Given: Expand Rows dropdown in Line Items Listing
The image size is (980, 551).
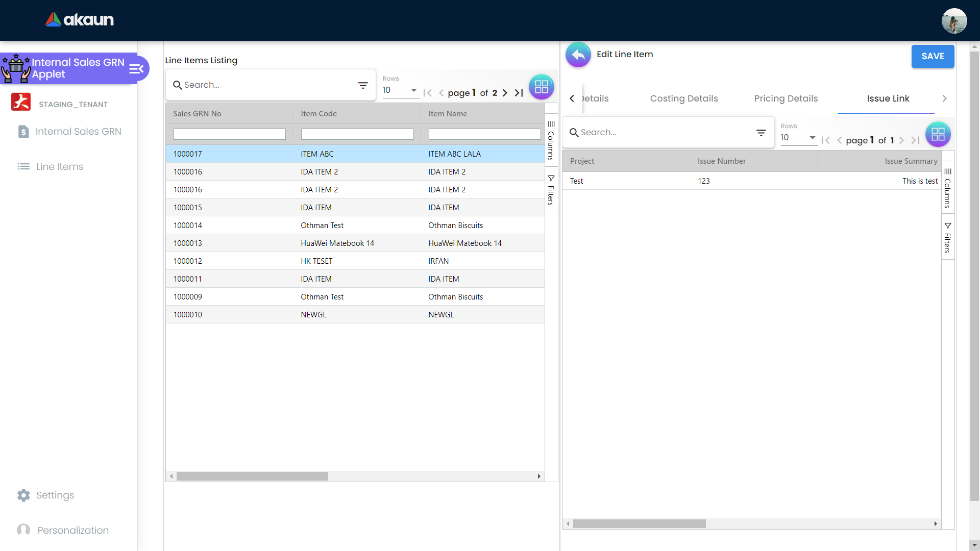Looking at the screenshot, I should [x=413, y=90].
